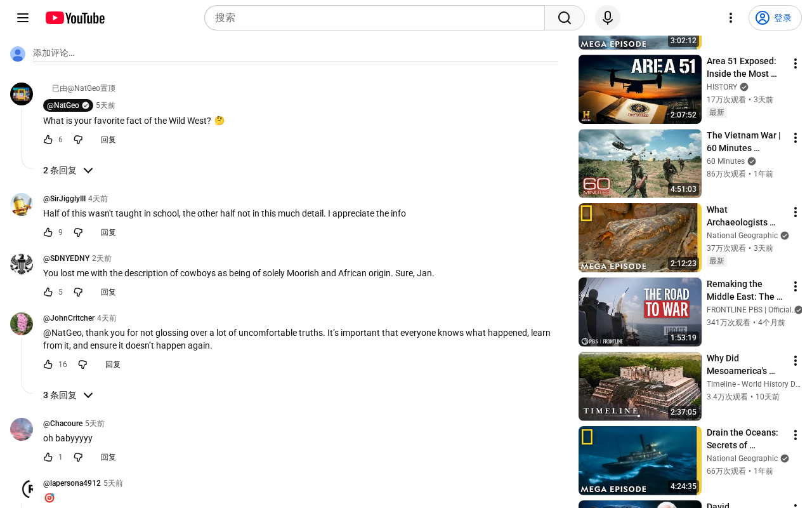This screenshot has width=812, height=508.
Task: Click the search magnifier button
Action: point(565,18)
